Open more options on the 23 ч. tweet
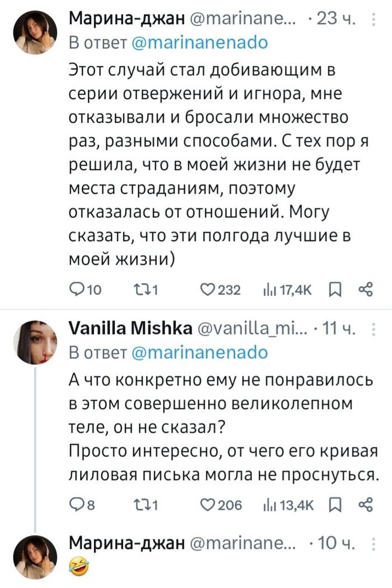Image resolution: width=392 pixels, height=588 pixels. [x=374, y=22]
